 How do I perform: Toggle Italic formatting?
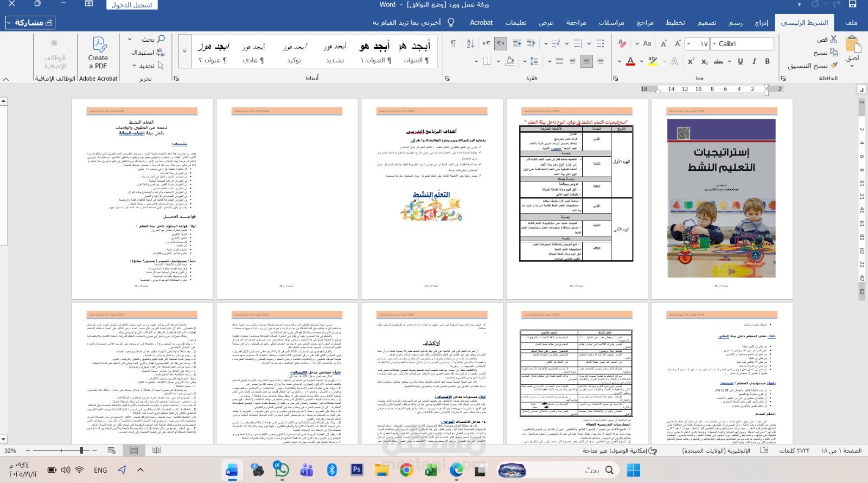754,61
